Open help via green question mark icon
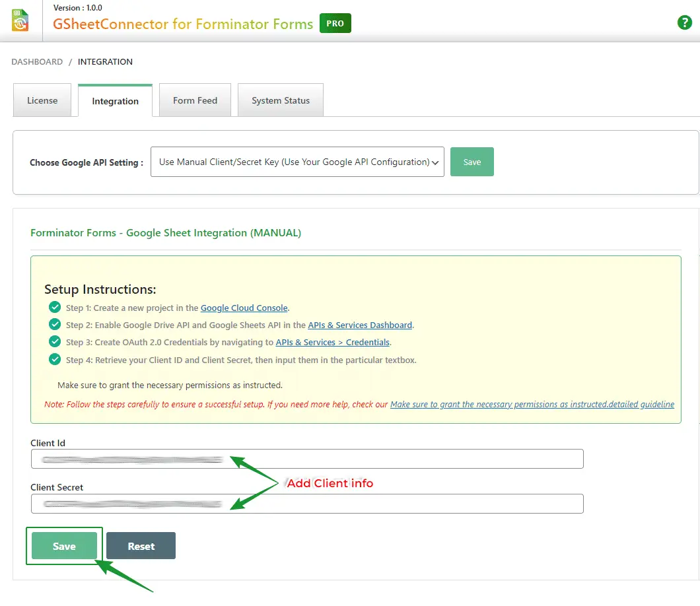This screenshot has width=700, height=606. [685, 22]
